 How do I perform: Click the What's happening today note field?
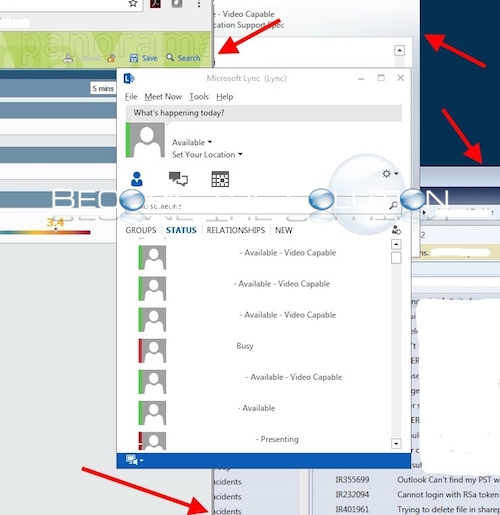pos(264,113)
